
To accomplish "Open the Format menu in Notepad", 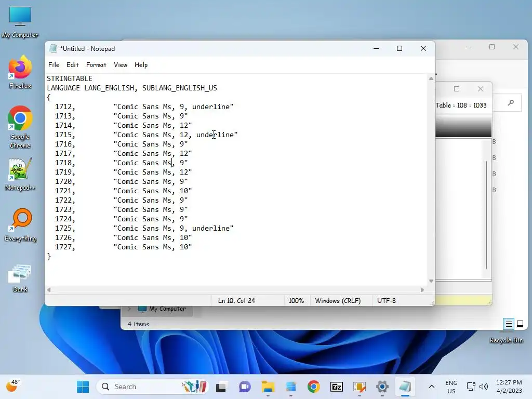I will point(96,65).
